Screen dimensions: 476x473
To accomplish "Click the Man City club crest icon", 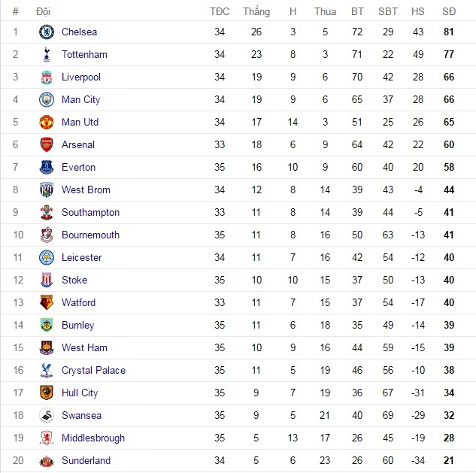I will coord(47,100).
